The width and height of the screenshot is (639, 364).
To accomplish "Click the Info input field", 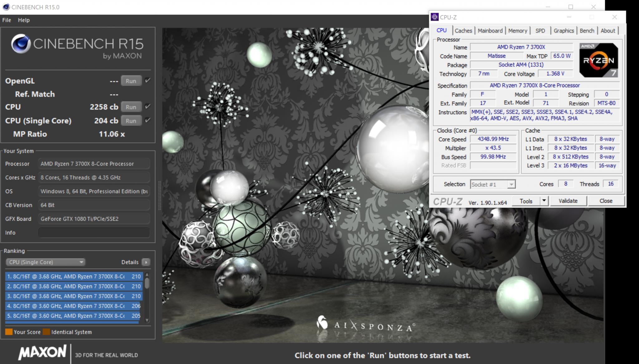I will [94, 232].
